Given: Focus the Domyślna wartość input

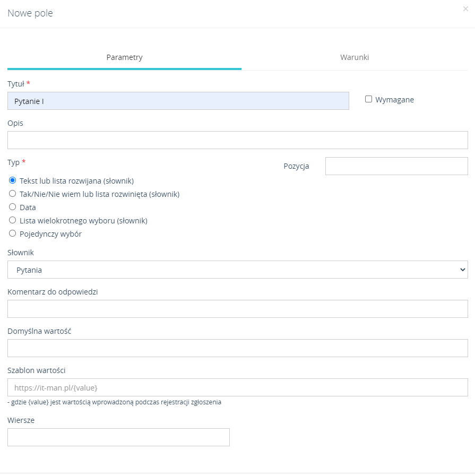Looking at the screenshot, I should [x=237, y=348].
